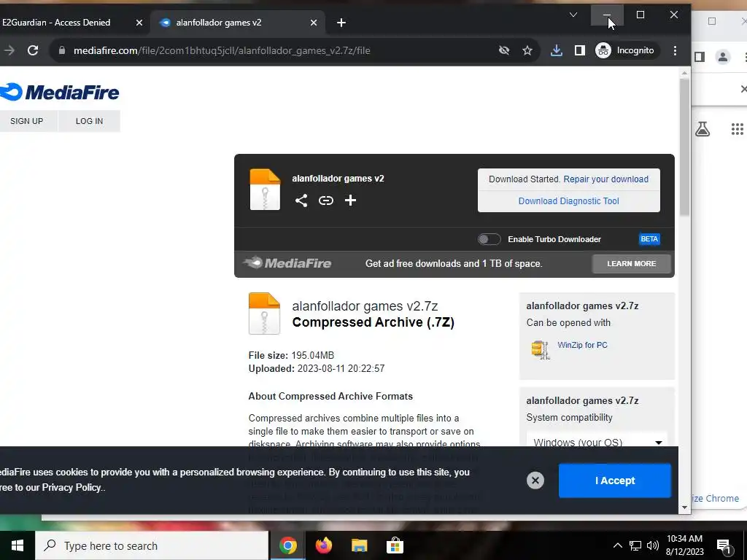The height and width of the screenshot is (560, 747).
Task: Close the alanfollador games v2 tab
Action: (314, 23)
